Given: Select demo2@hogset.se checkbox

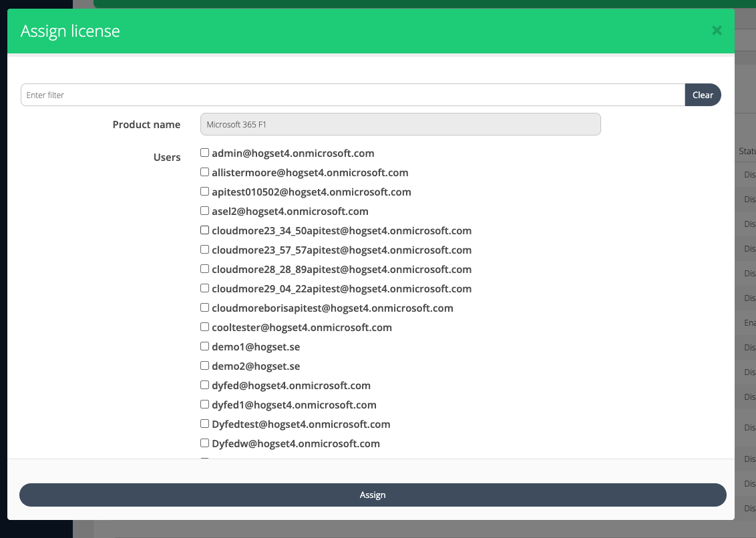Looking at the screenshot, I should (205, 366).
